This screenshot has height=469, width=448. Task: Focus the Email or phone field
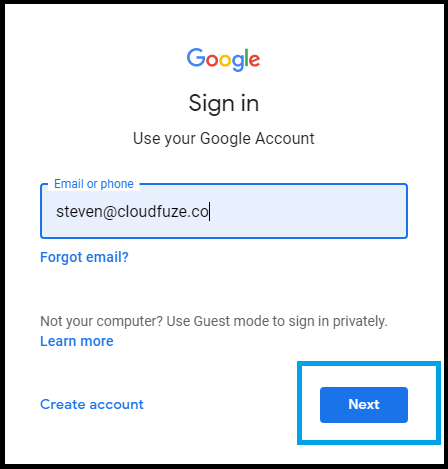tap(224, 211)
